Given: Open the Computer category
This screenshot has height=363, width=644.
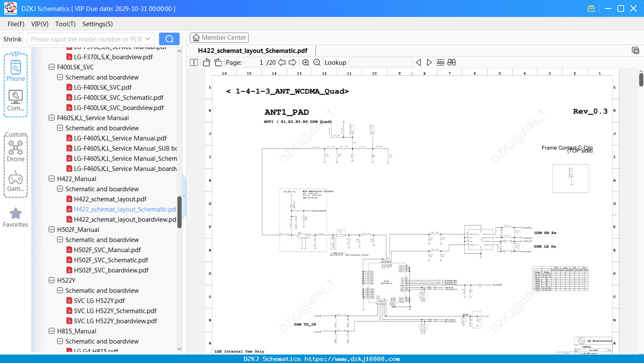Looking at the screenshot, I should click(x=16, y=101).
